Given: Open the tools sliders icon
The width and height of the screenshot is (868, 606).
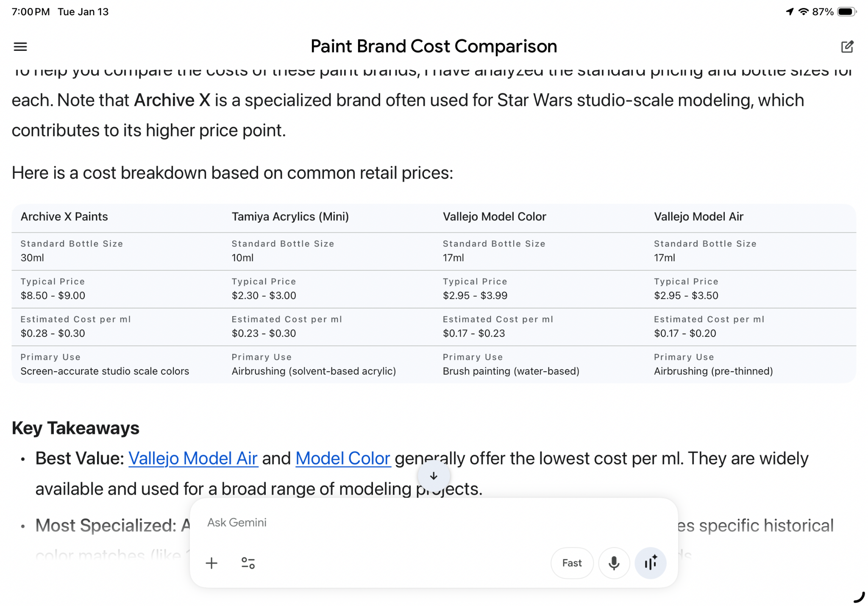Looking at the screenshot, I should click(x=248, y=563).
